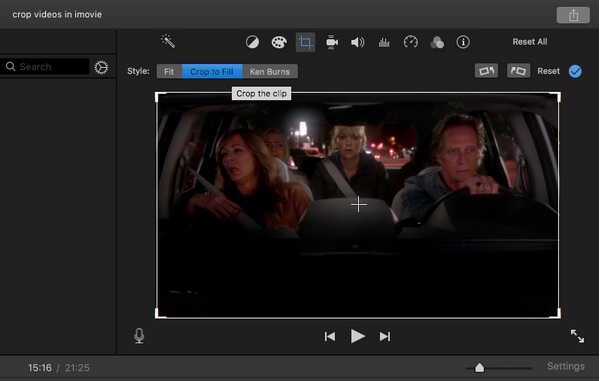
Task: Click the timeline zoom slider handle
Action: (x=479, y=368)
